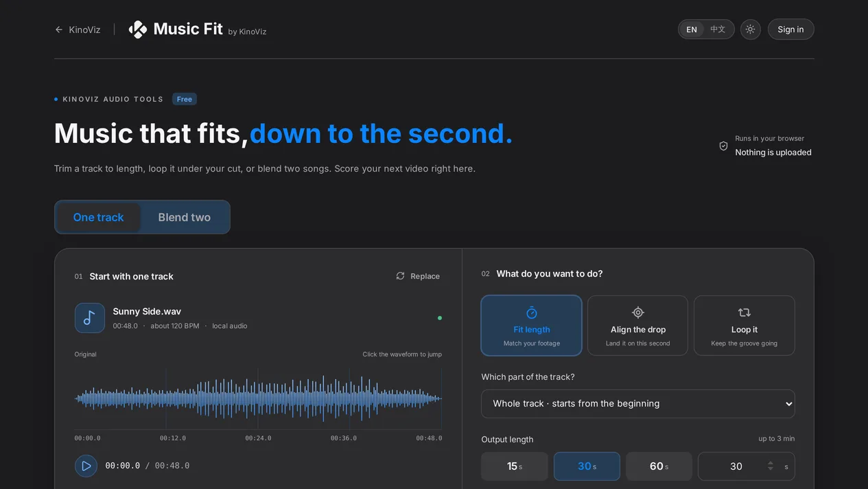This screenshot has width=868, height=489.
Task: Click the Free badge
Action: (x=185, y=99)
